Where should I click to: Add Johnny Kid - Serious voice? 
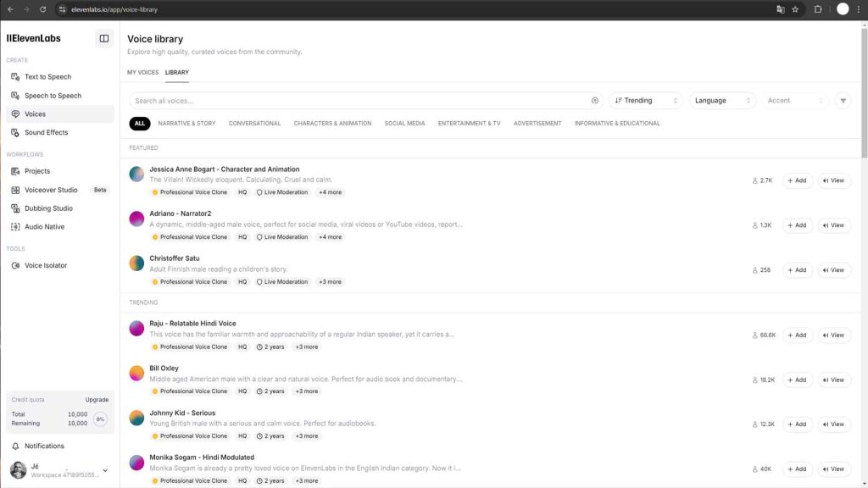tap(797, 424)
